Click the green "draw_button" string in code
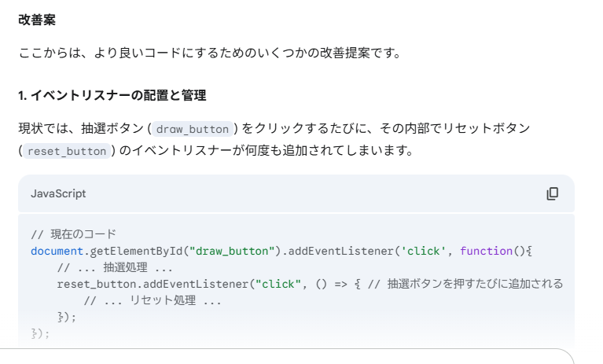Image resolution: width=603 pixels, height=364 pixels. (x=232, y=251)
